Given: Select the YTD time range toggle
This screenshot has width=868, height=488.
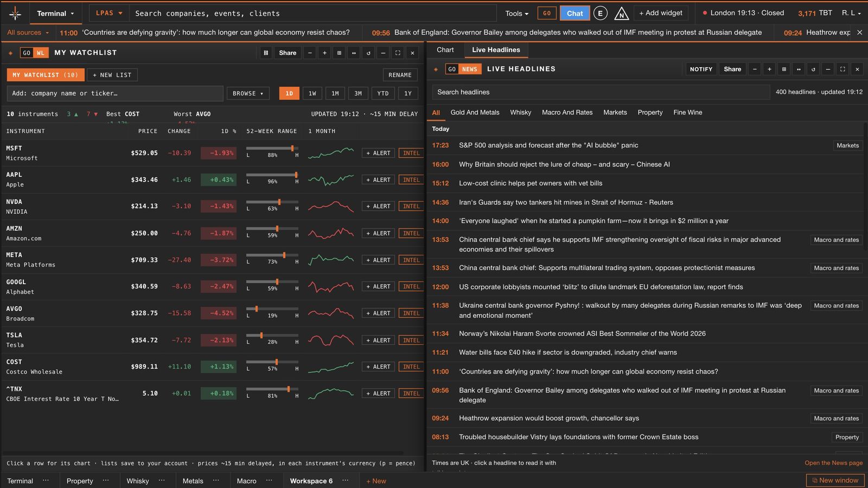Looking at the screenshot, I should pyautogui.click(x=383, y=93).
